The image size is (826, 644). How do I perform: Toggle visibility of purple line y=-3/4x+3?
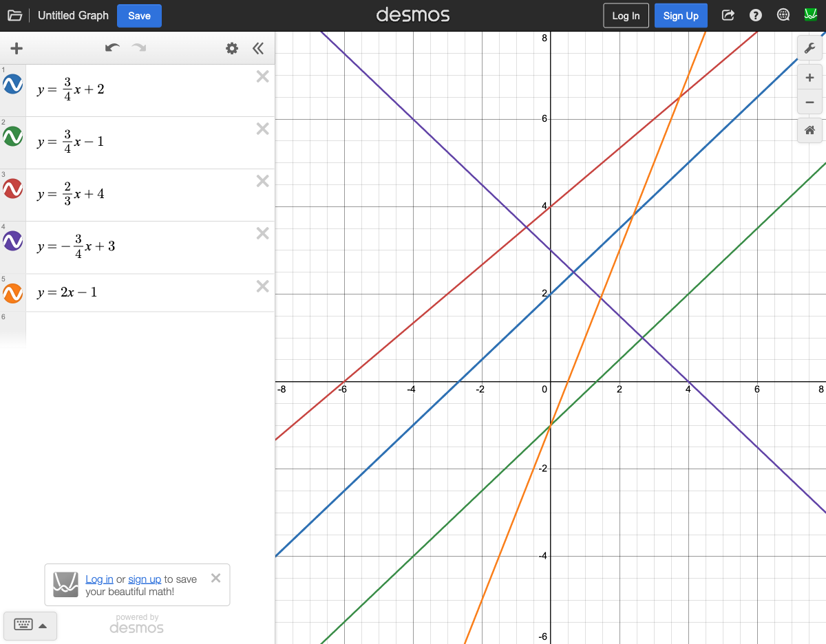[x=13, y=241]
